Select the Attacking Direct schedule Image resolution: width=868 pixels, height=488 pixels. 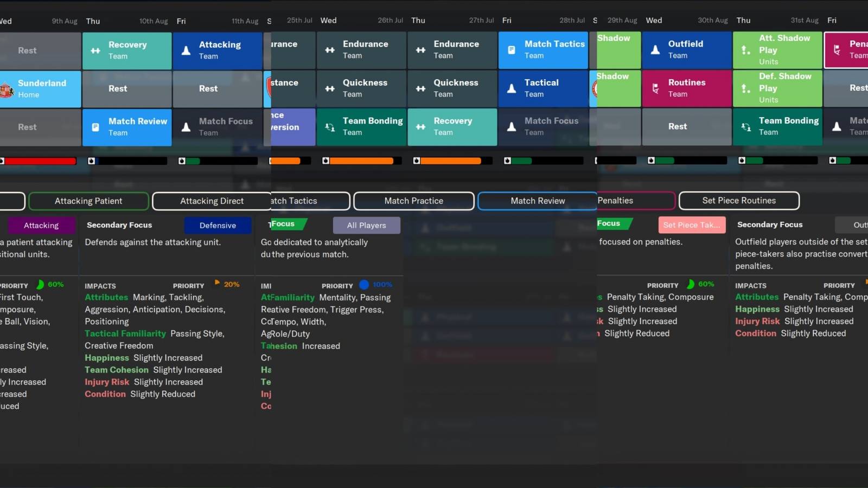(x=212, y=201)
